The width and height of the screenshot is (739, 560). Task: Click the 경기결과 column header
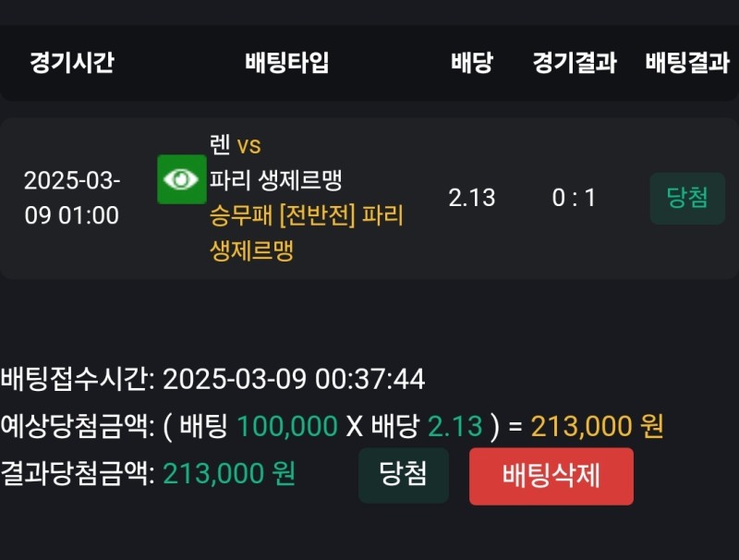coord(575,63)
